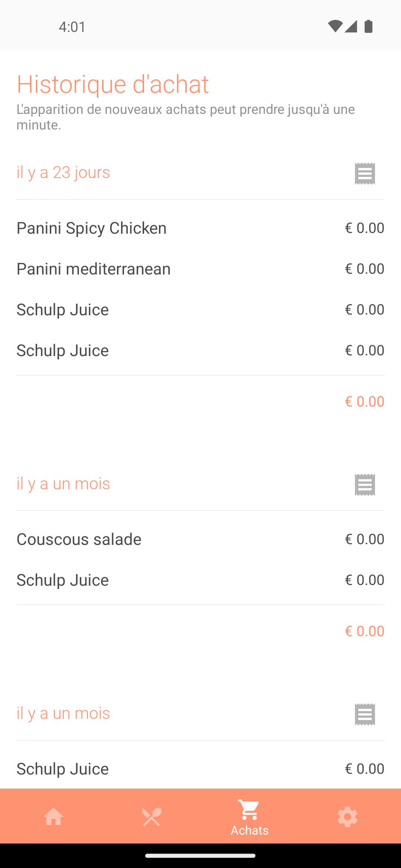Tap the Historique d'achat title
The image size is (401, 868).
pyautogui.click(x=113, y=84)
